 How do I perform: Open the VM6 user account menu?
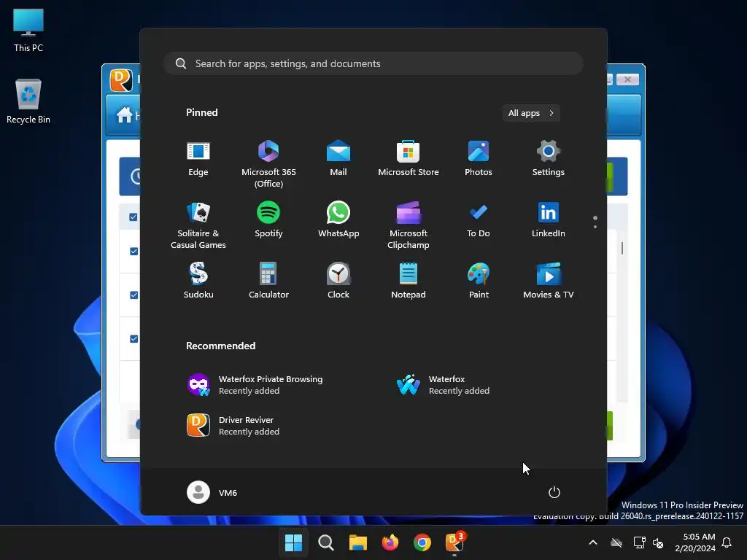212,492
